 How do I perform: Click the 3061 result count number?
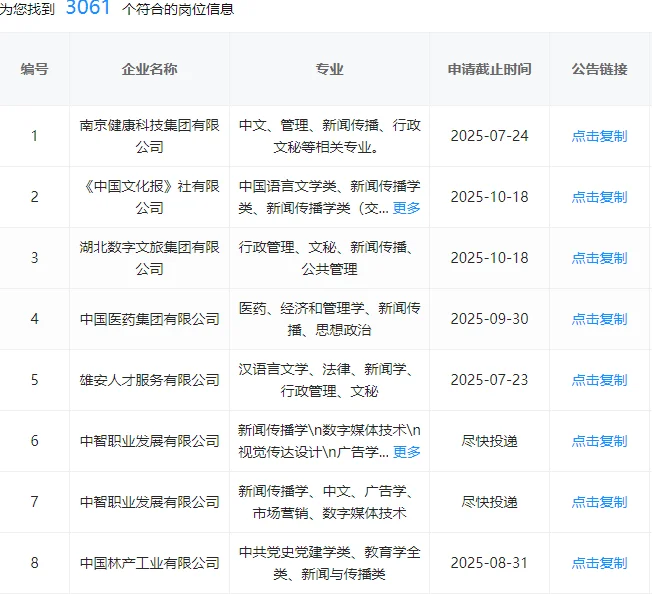click(88, 7)
